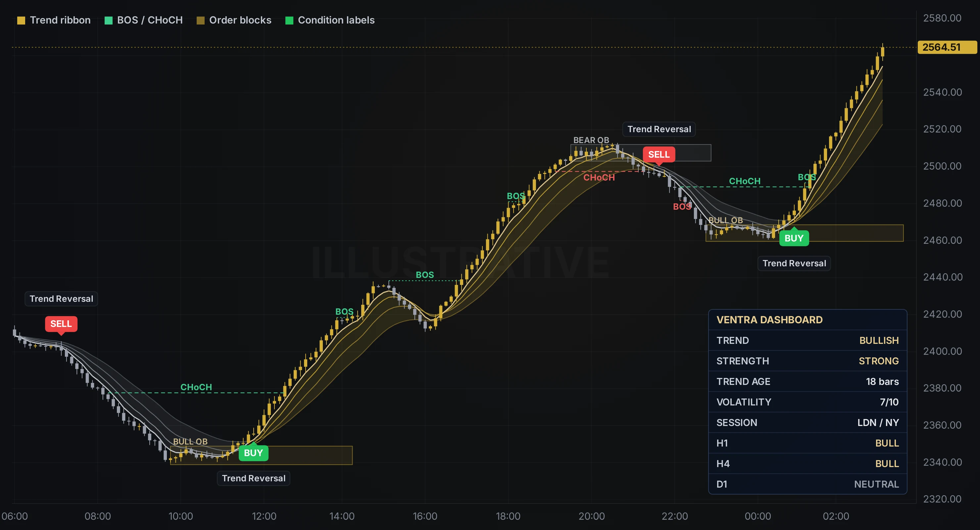Click the D1 row NEUTRAL value
Screen dimensions: 980x530
(876, 484)
